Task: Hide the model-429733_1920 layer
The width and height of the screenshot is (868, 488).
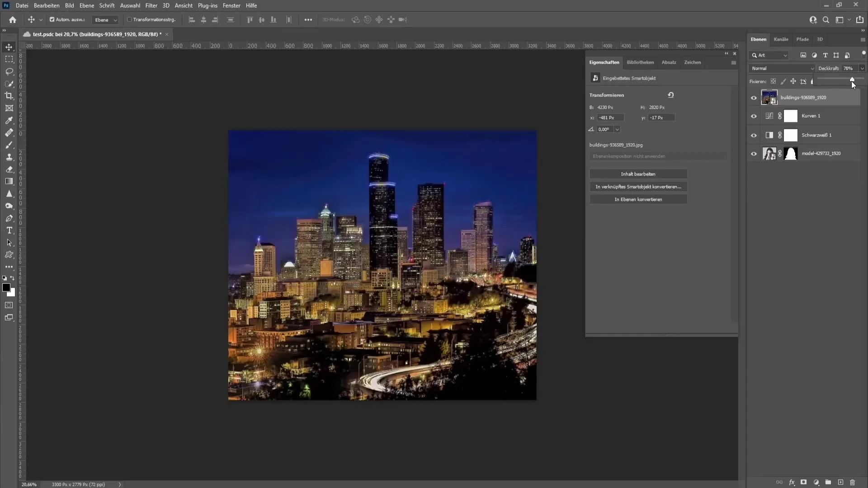Action: [x=754, y=154]
